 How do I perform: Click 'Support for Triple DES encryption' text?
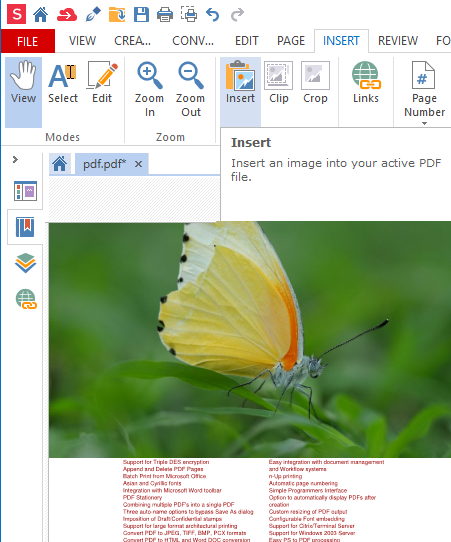pos(166,462)
